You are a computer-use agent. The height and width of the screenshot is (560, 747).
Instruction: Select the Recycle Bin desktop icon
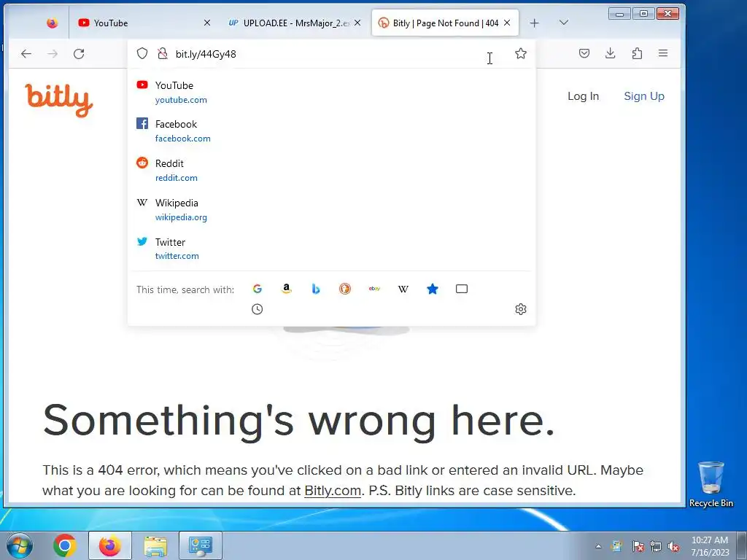[x=711, y=484]
